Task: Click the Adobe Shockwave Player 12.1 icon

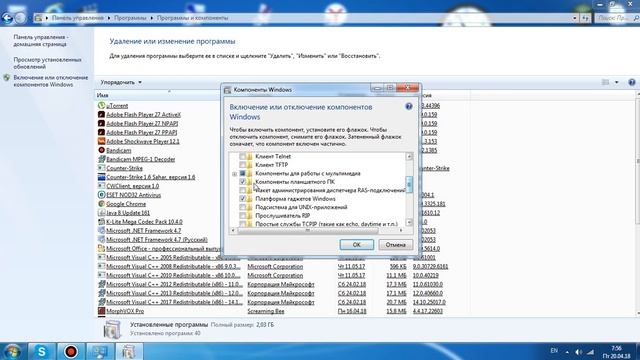Action: [101, 141]
